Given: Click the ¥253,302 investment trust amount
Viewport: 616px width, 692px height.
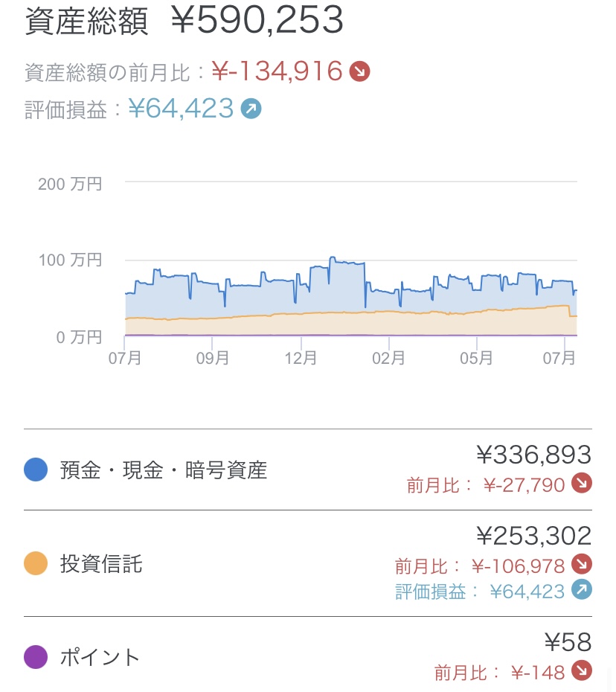Looking at the screenshot, I should pyautogui.click(x=533, y=535).
